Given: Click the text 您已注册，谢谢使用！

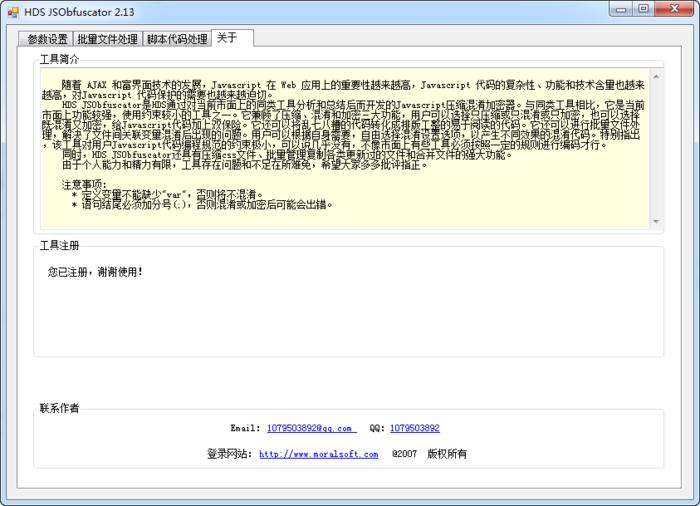Looking at the screenshot, I should [x=96, y=272].
